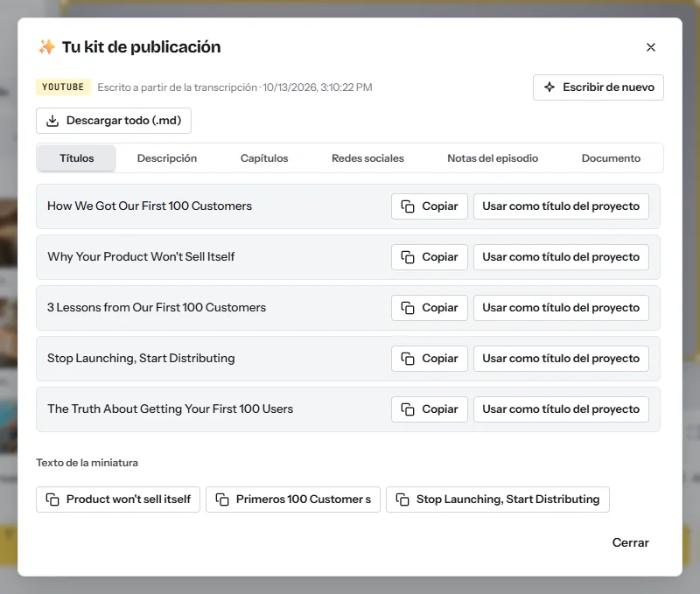Set "Stop Launching, Start Distributing" as project title
Image resolution: width=700 pixels, height=594 pixels.
[x=561, y=359]
